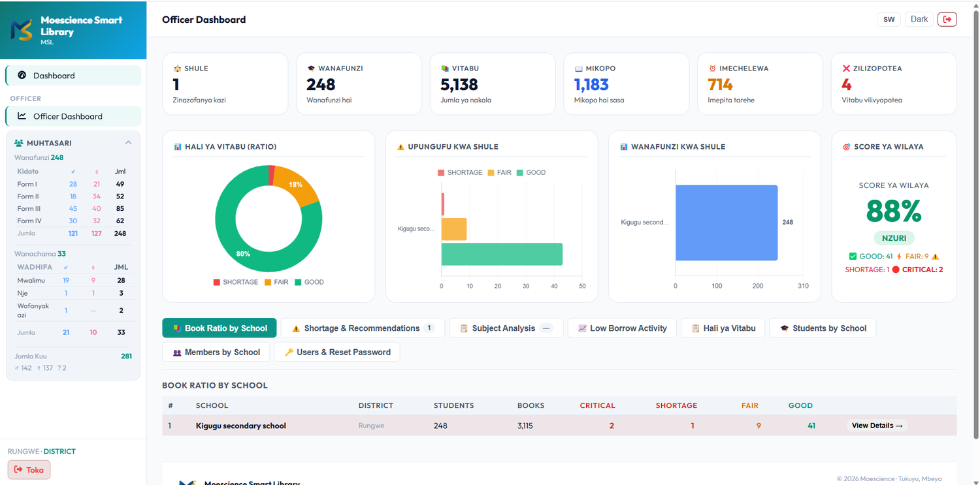
Task: Select the Low Borrow Activity tab
Action: coord(622,328)
